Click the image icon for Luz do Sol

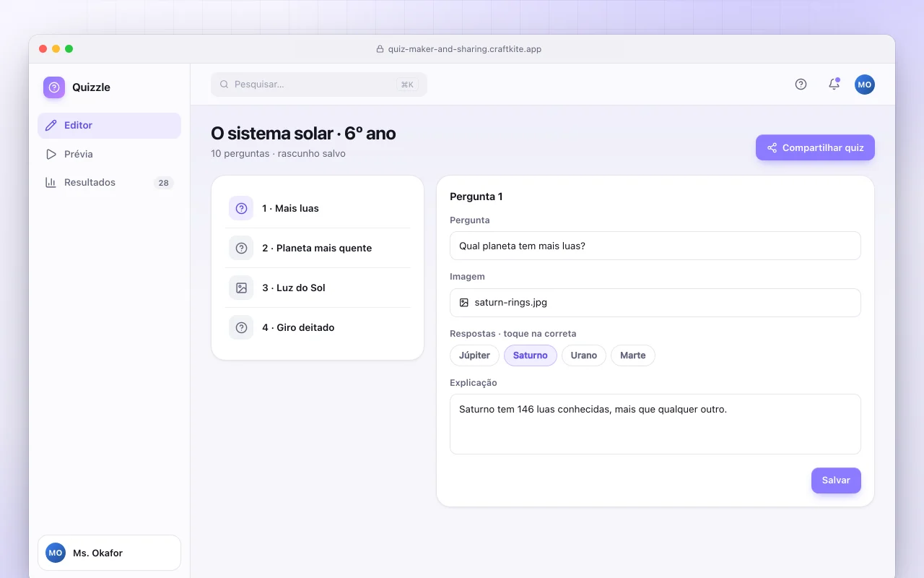[x=241, y=288]
